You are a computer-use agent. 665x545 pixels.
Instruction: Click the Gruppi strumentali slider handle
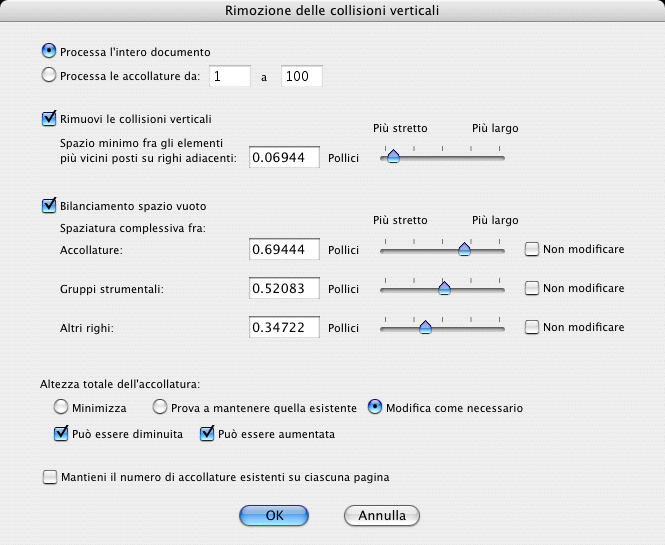pos(445,288)
